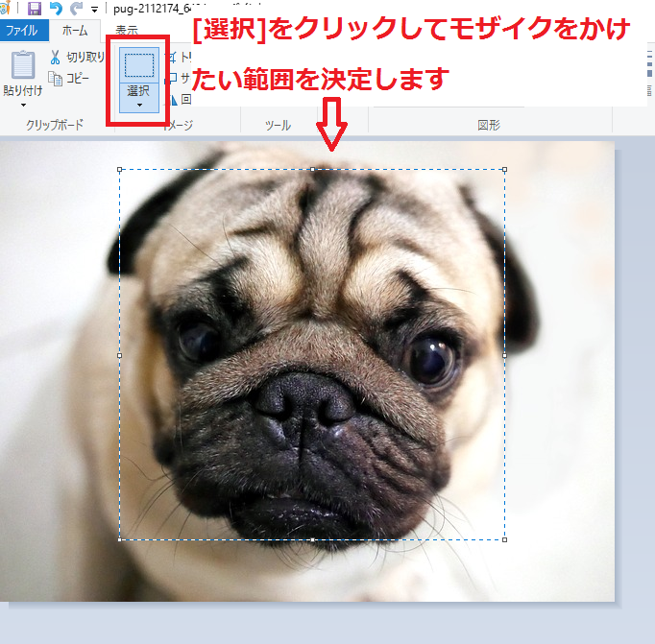Undo the last action
655x644 pixels.
(56, 9)
